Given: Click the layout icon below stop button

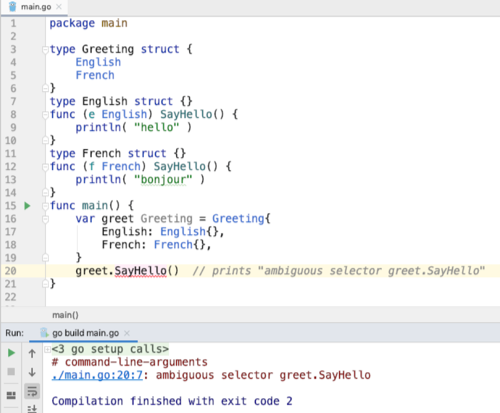Looking at the screenshot, I should coord(11,395).
